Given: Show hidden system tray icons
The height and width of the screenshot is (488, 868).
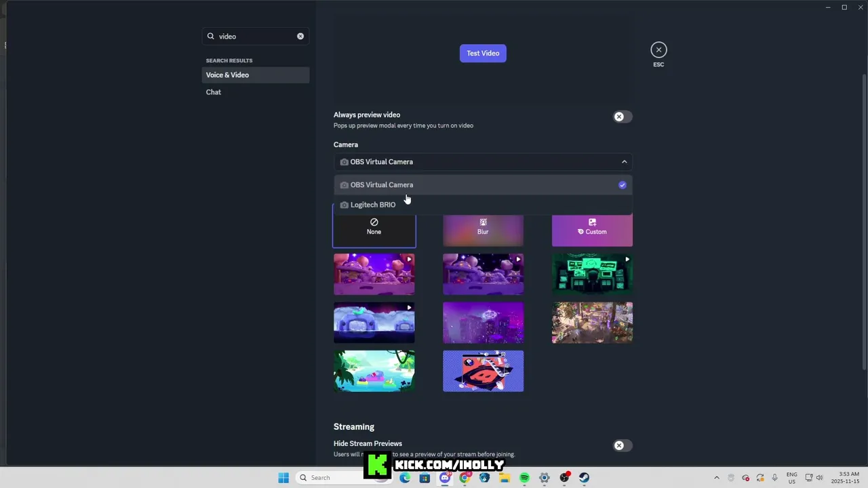Looking at the screenshot, I should (x=717, y=478).
